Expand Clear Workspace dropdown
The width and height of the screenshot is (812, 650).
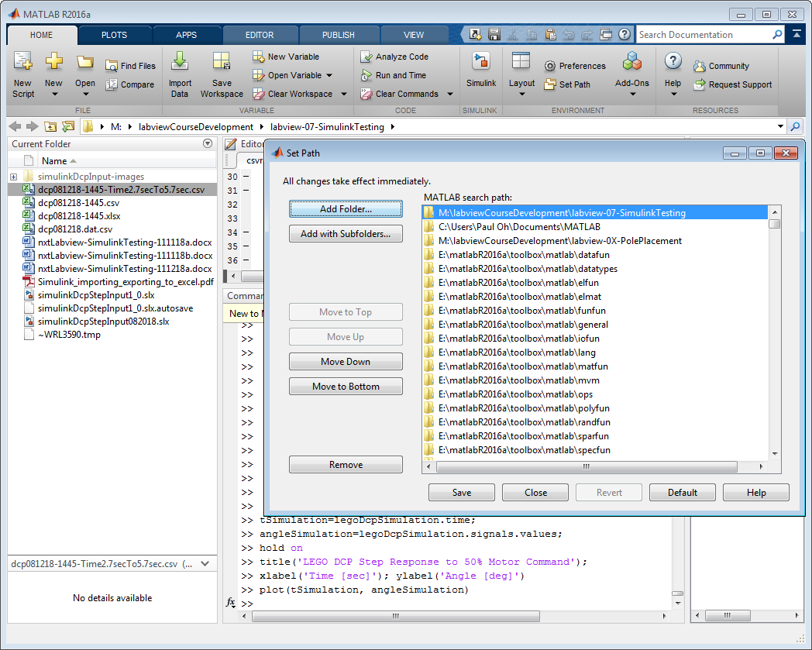[344, 95]
